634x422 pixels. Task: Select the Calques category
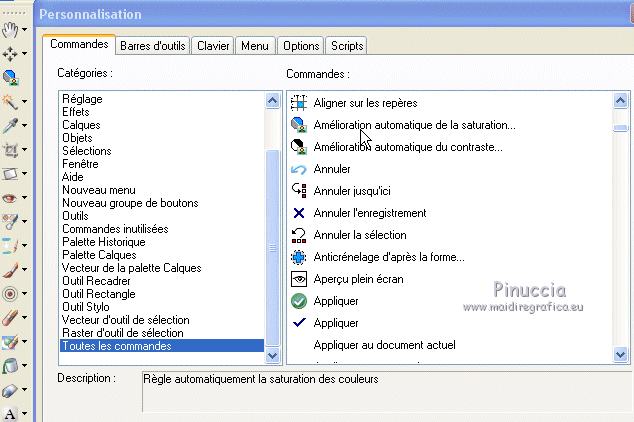tap(81, 125)
